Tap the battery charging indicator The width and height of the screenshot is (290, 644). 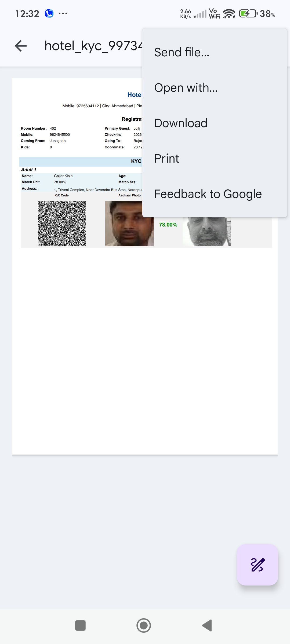click(x=248, y=13)
